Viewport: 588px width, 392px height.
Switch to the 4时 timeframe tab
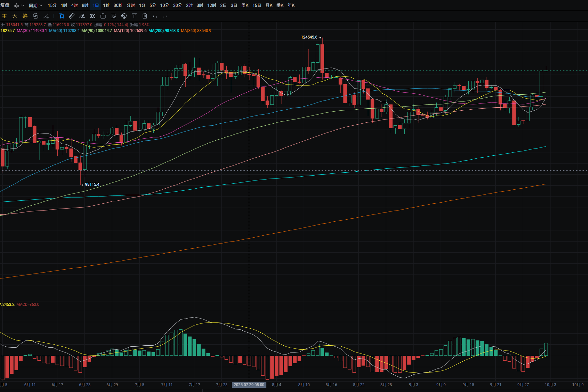coord(74,6)
